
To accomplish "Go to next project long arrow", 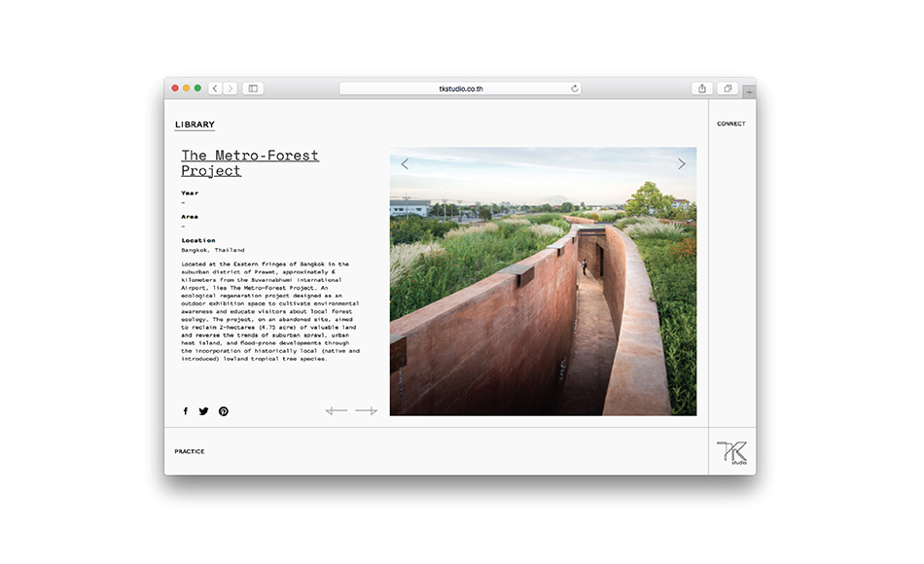I will pos(366,410).
